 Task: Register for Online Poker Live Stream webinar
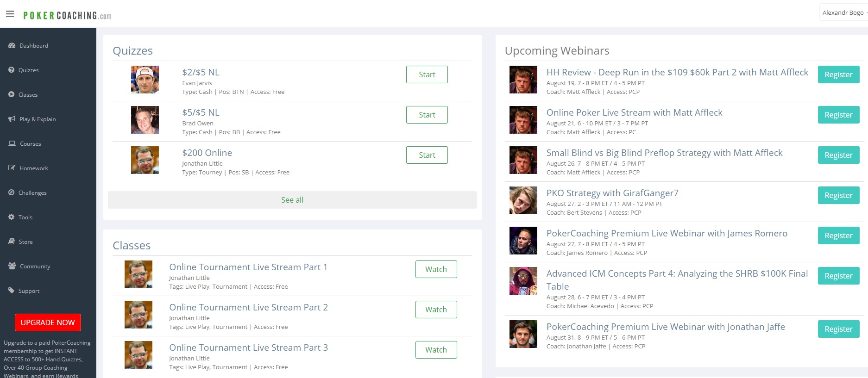click(x=838, y=115)
